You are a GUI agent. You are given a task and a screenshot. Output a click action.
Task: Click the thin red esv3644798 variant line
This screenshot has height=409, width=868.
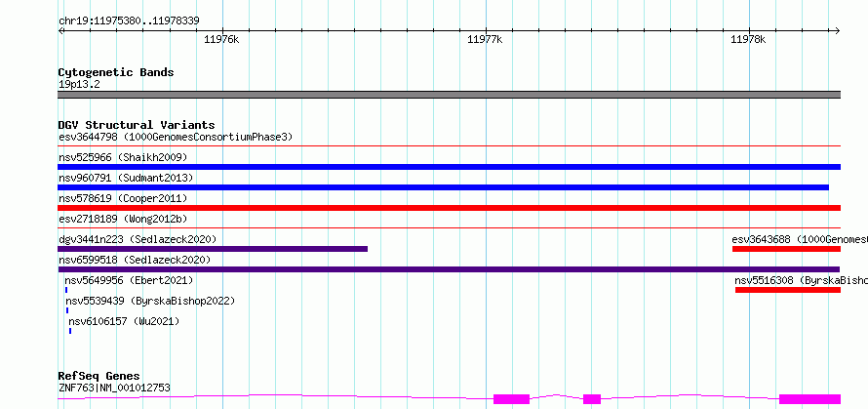pos(449,146)
